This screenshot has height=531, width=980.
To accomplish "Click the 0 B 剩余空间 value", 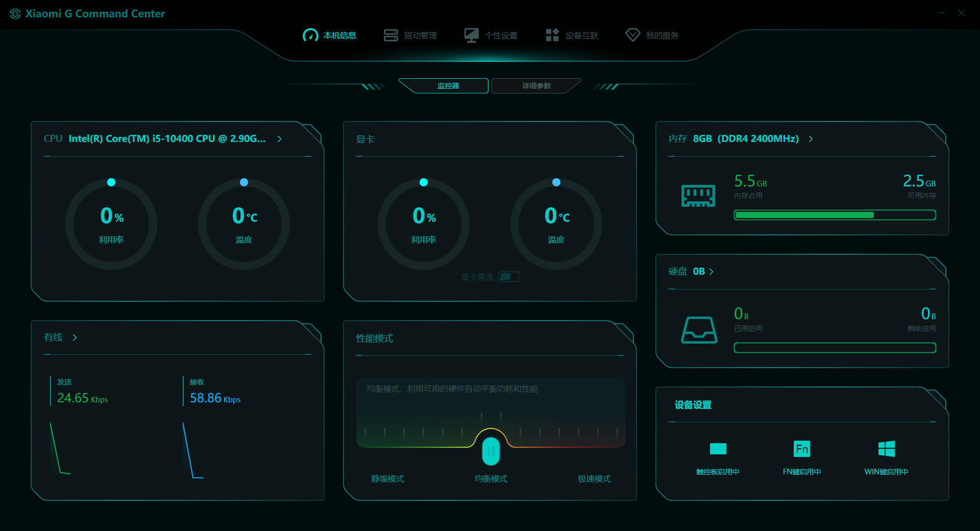I will coord(928,313).
